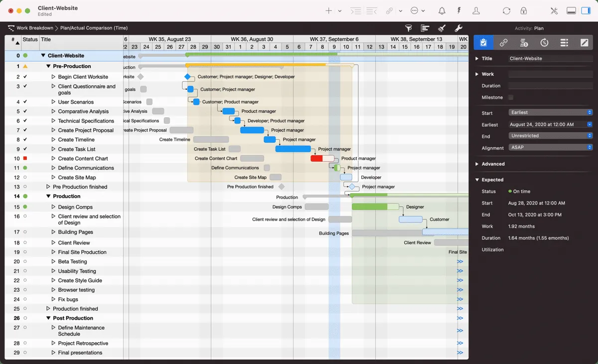Check the Milestone checkbox
Screen dimensions: 598x364
click(x=511, y=98)
